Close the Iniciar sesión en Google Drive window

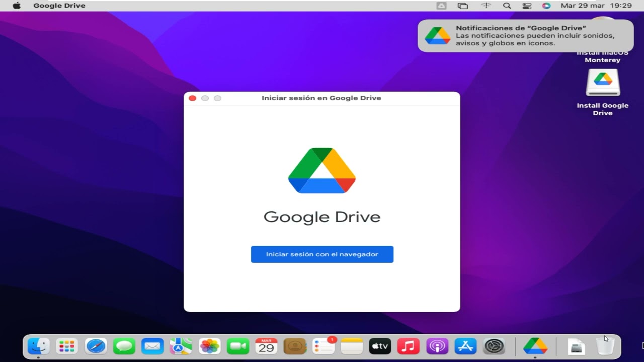coord(192,98)
